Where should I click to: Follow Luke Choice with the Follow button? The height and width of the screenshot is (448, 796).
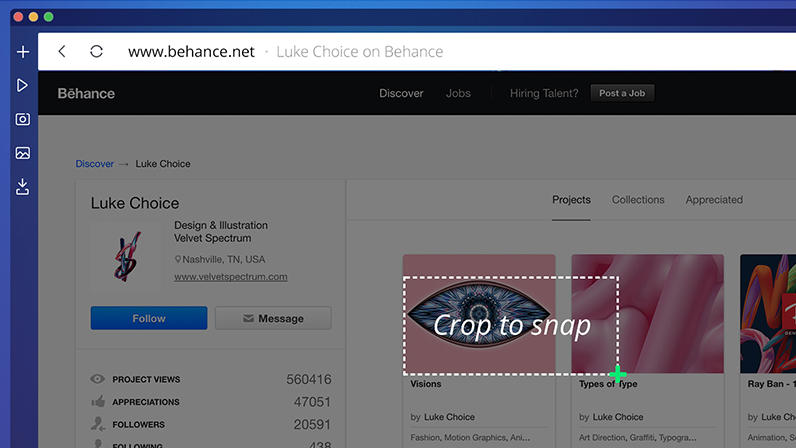tap(149, 318)
